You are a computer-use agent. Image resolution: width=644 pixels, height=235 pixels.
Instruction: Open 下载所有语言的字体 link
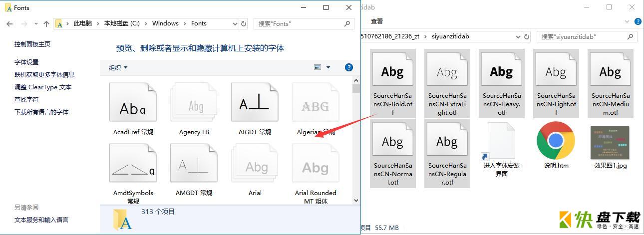41,112
